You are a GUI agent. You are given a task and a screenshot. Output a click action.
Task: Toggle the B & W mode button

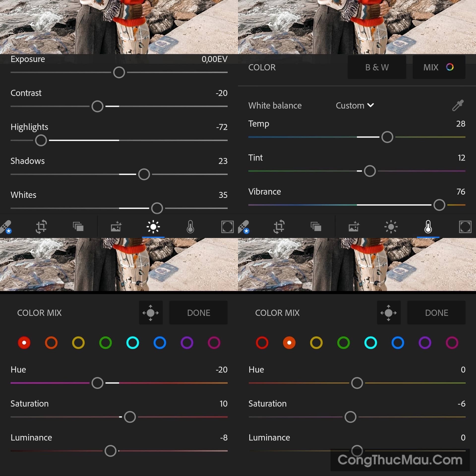tap(377, 67)
